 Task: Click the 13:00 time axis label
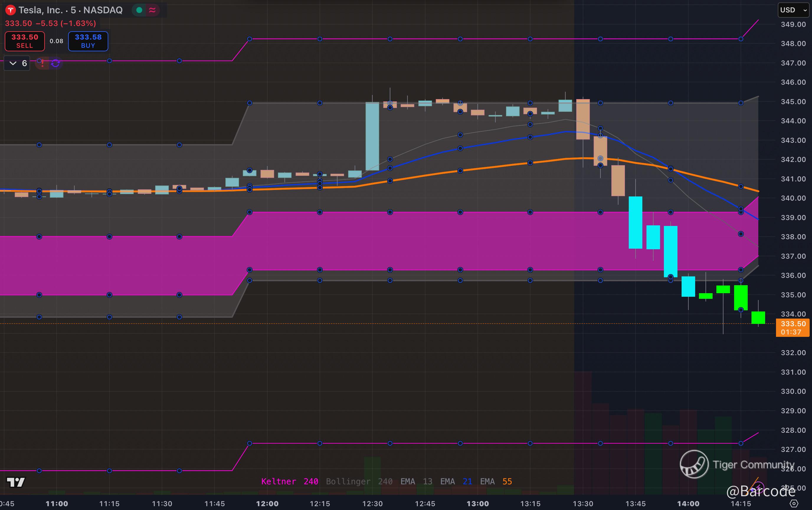click(x=477, y=504)
